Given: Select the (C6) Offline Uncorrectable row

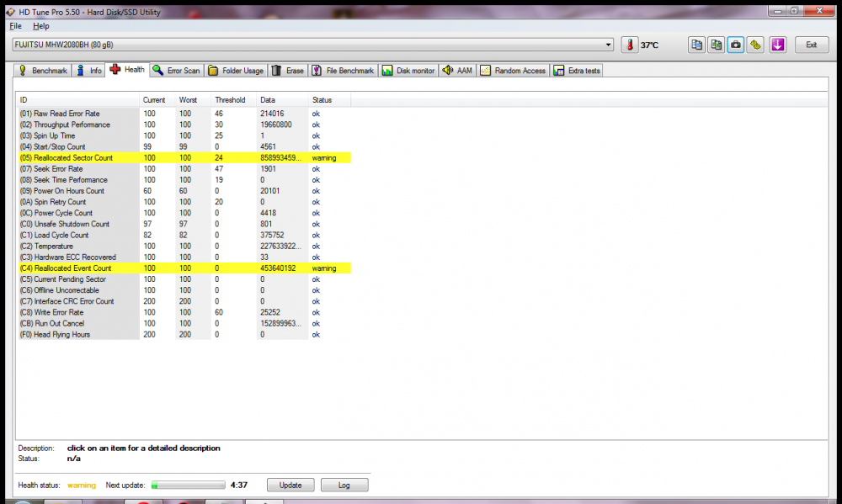Looking at the screenshot, I should tap(184, 289).
